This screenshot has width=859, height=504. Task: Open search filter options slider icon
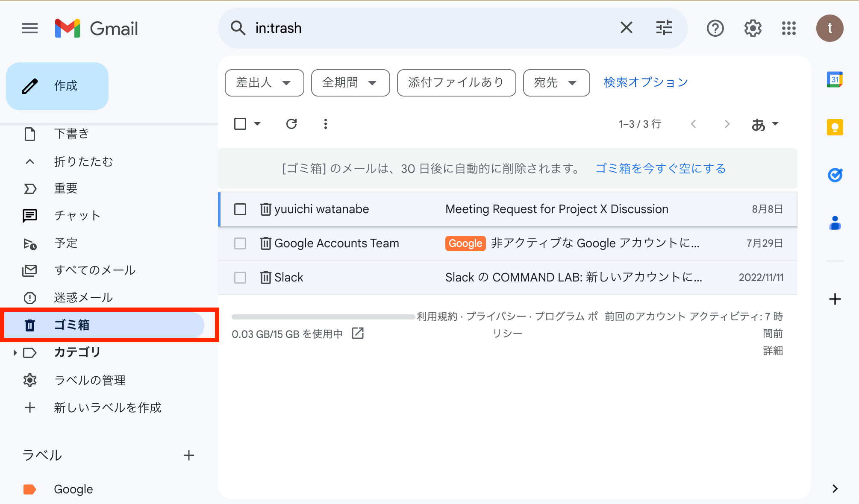(664, 28)
